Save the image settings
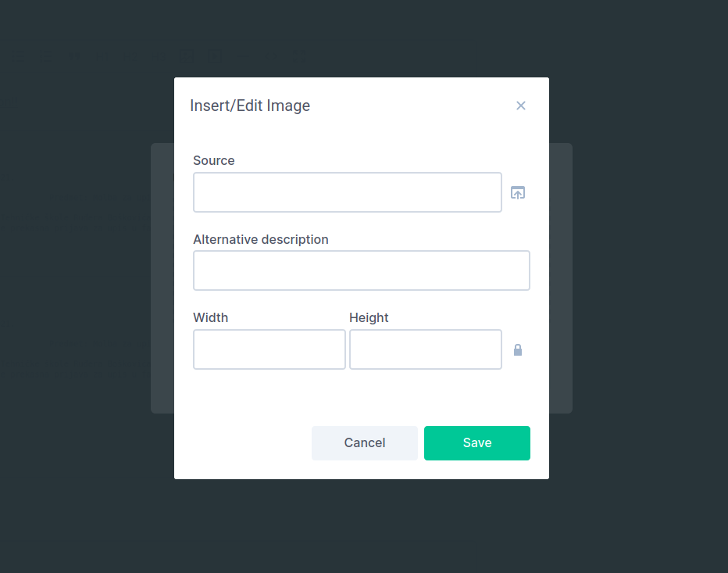728x573 pixels. tap(476, 442)
